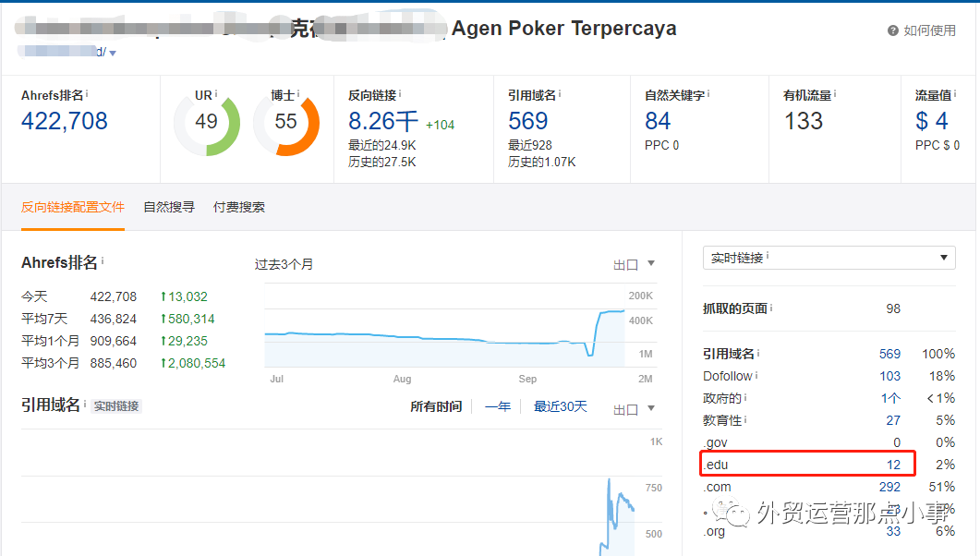The image size is (980, 556).
Task: Open governmental count 1个
Action: point(890,399)
